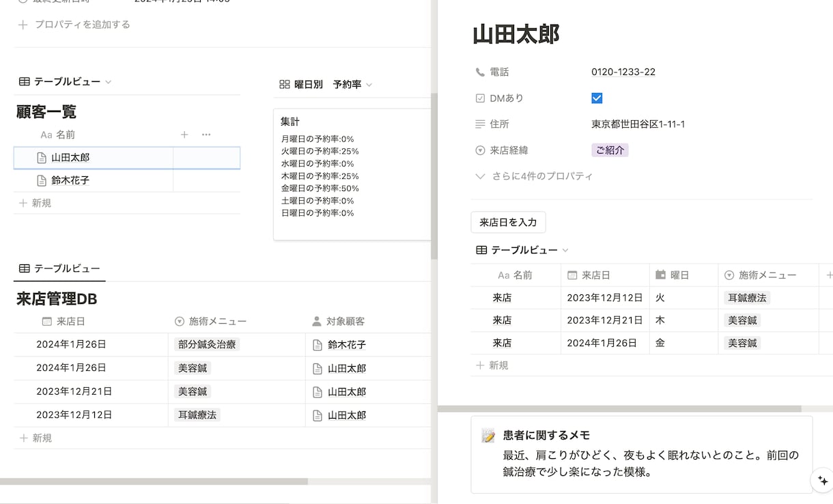Open the three-dot menu in 顧客一覧 header
The width and height of the screenshot is (833, 504).
(206, 135)
